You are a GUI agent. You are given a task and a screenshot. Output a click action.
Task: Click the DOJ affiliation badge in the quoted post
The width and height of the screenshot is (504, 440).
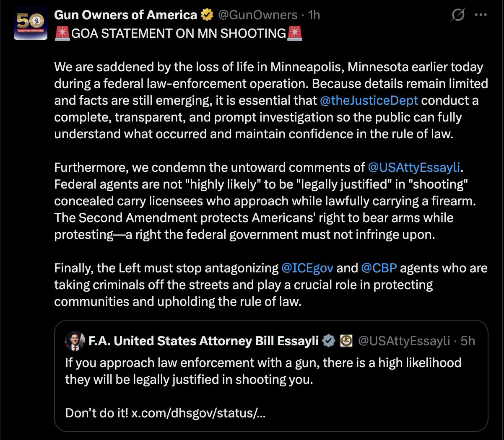tap(346, 341)
